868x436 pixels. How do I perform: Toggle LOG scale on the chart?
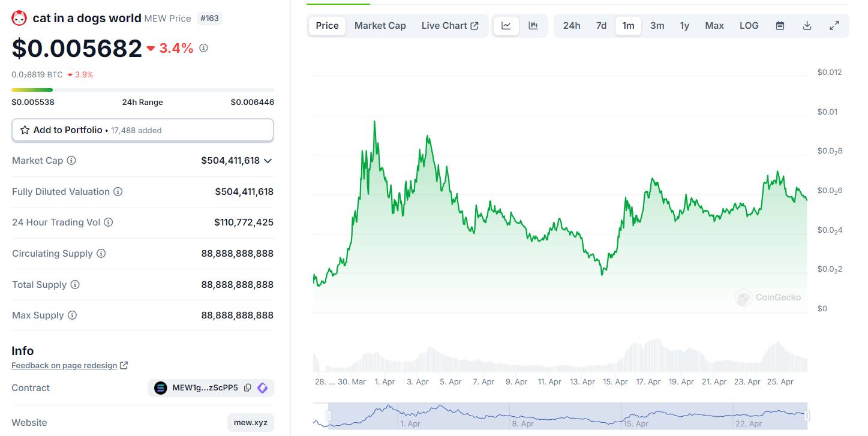pyautogui.click(x=749, y=26)
